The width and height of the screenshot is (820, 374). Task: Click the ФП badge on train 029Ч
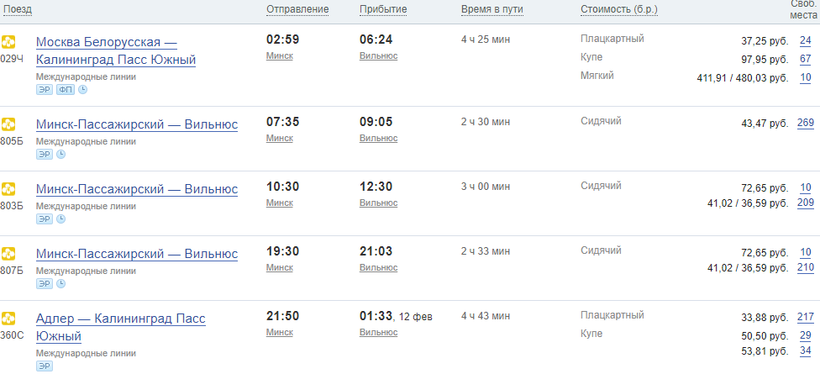coord(65,89)
